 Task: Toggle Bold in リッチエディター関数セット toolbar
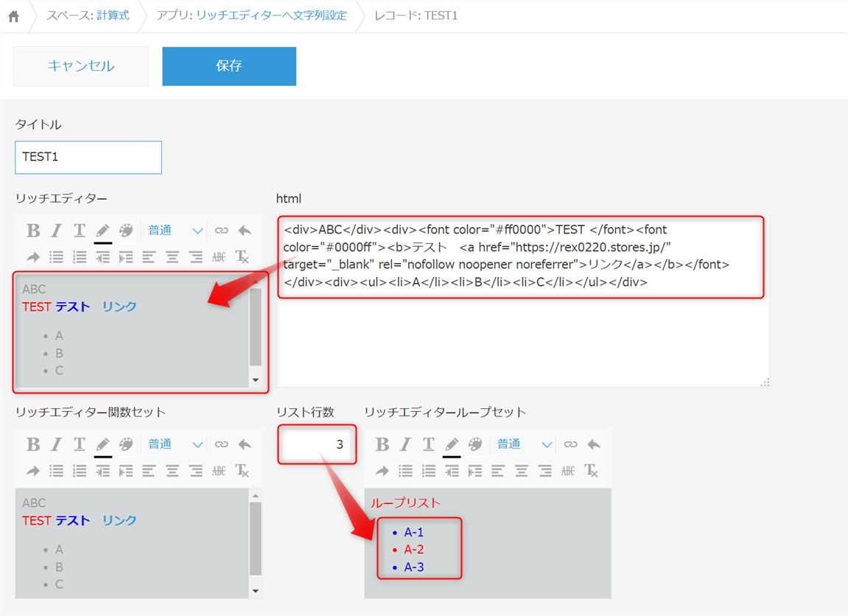point(33,444)
